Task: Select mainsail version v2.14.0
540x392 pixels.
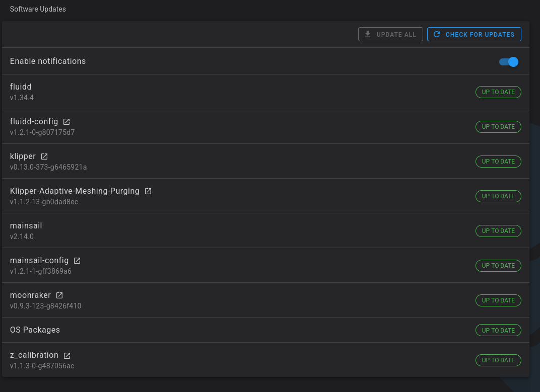Action: click(22, 237)
